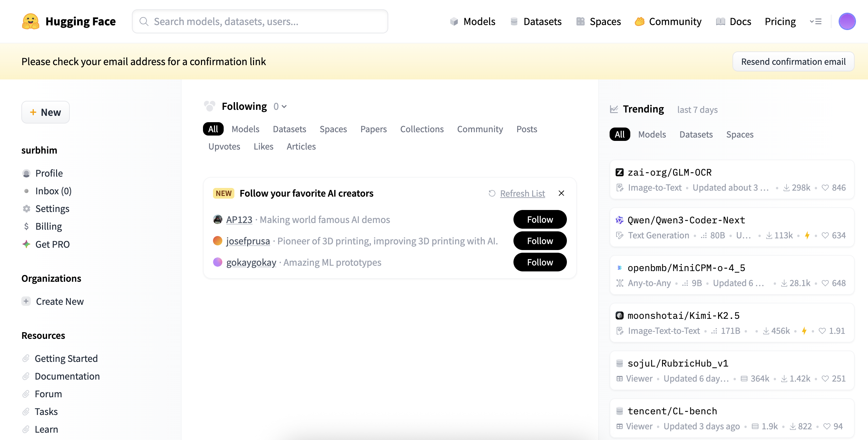Resend the confirmation email
The height and width of the screenshot is (440, 868).
793,62
